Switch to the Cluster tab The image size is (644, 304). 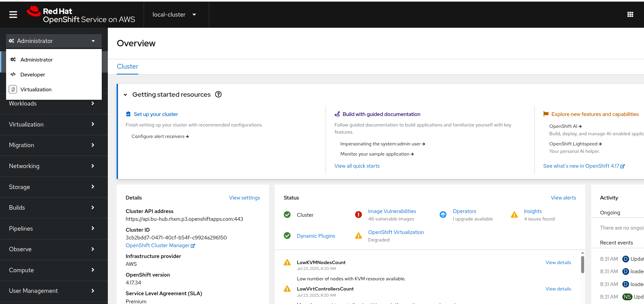click(x=127, y=67)
